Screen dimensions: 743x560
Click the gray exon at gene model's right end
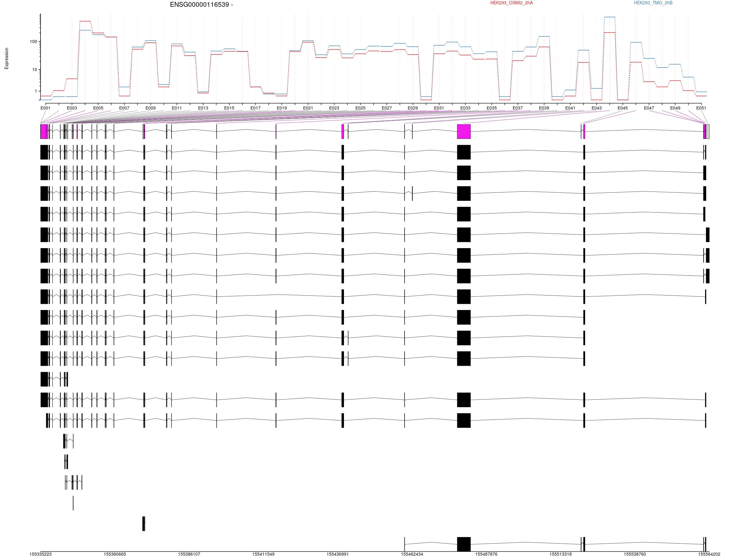coord(708,131)
